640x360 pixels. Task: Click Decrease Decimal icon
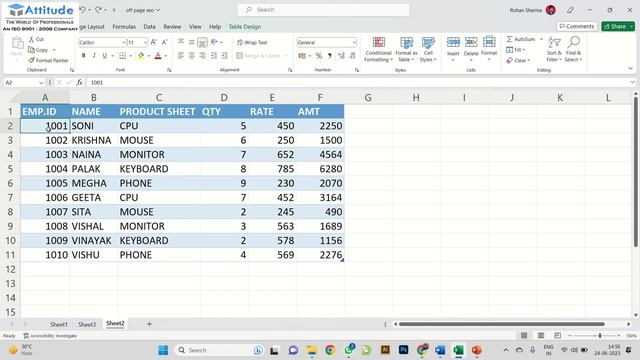pos(352,56)
